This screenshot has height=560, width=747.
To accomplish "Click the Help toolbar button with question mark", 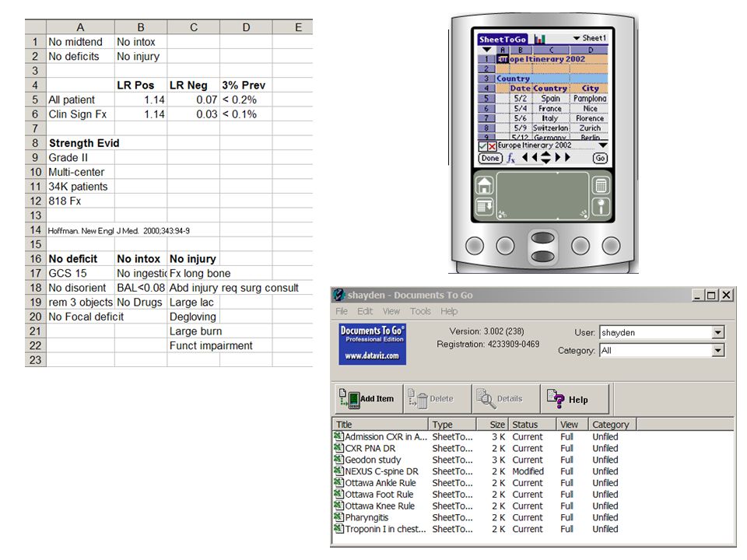I will tap(575, 398).
